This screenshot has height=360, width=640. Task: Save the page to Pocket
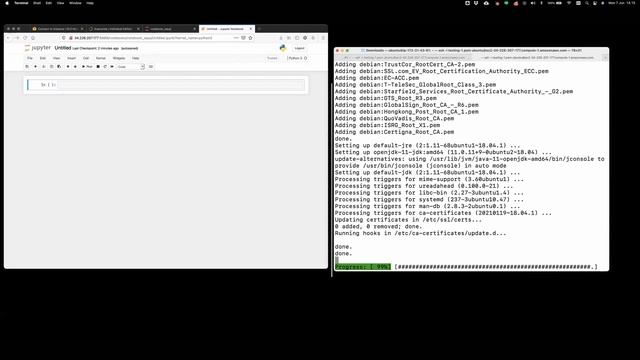click(x=243, y=38)
